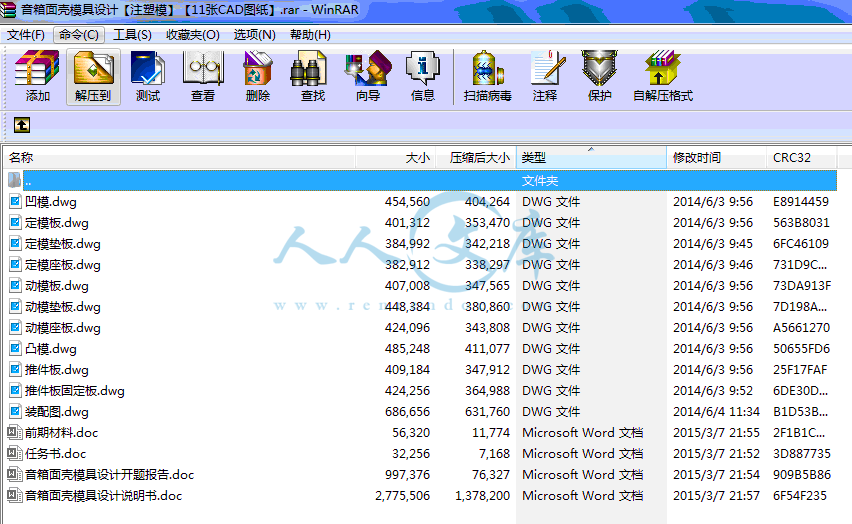Screen dimensions: 852x524
Task: Select the 装配图.dwg file name
Action: [x=57, y=411]
